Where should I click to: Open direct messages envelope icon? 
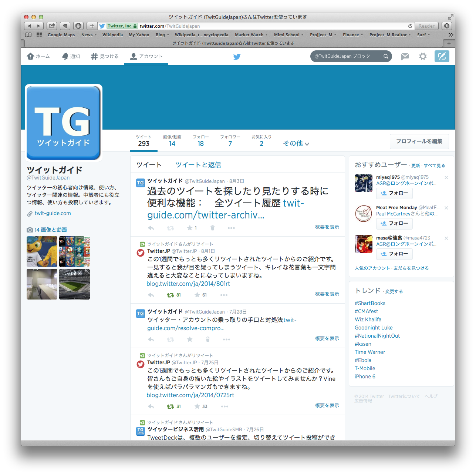point(405,56)
